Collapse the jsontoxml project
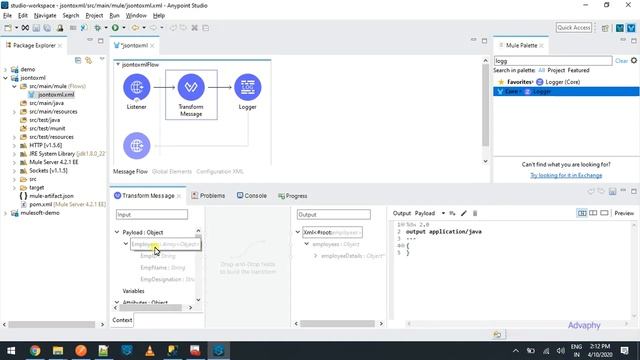The height and width of the screenshot is (360, 640). [x=5, y=78]
